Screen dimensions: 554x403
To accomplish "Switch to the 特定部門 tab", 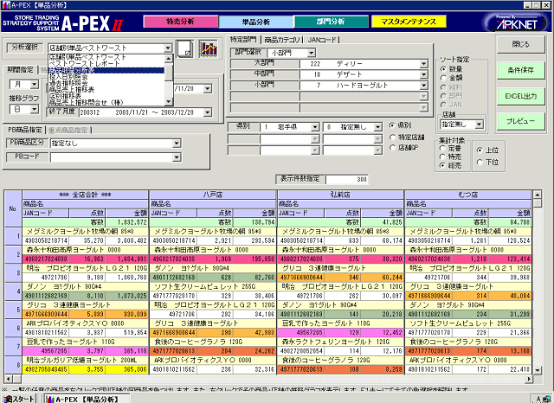I will (243, 39).
